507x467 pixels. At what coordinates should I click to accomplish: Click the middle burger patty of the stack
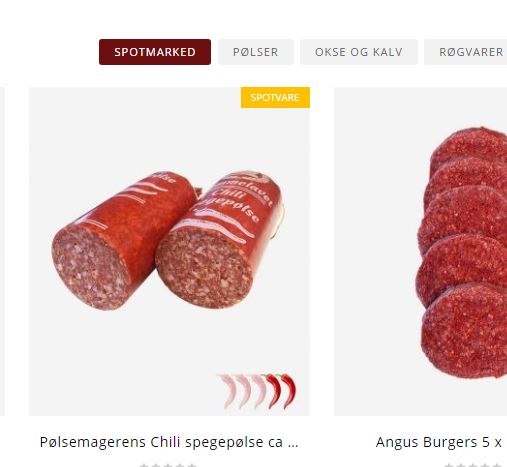click(463, 215)
